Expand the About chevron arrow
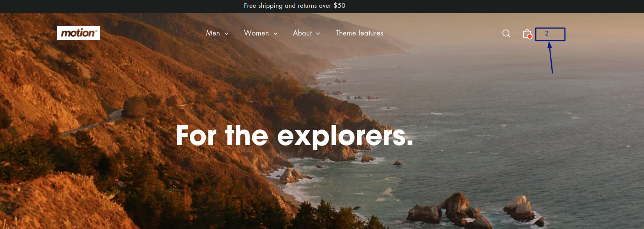Viewport: 644px width, 229px height. pos(318,34)
